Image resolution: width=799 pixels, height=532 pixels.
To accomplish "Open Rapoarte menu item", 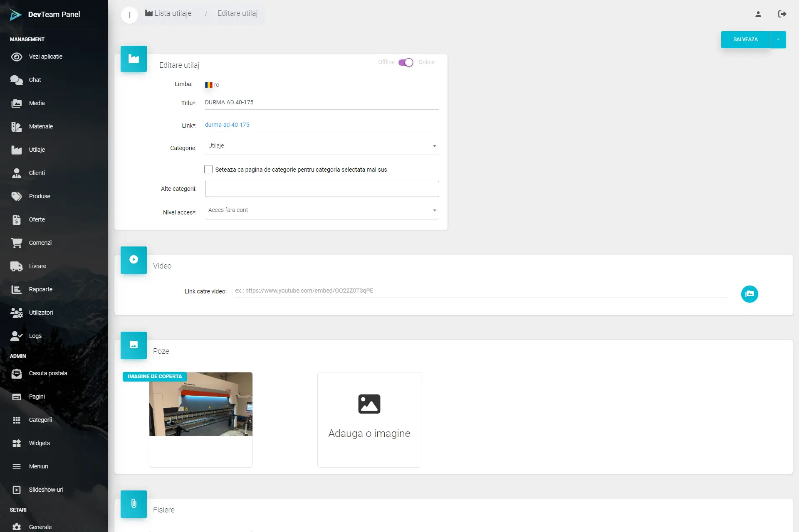I will coord(41,289).
